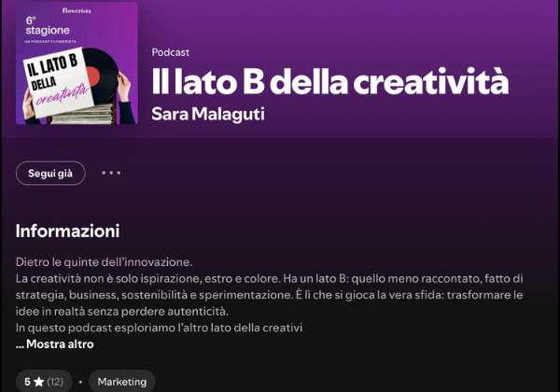Click the '(12)' ratings count
The image size is (560, 392).
(55, 382)
